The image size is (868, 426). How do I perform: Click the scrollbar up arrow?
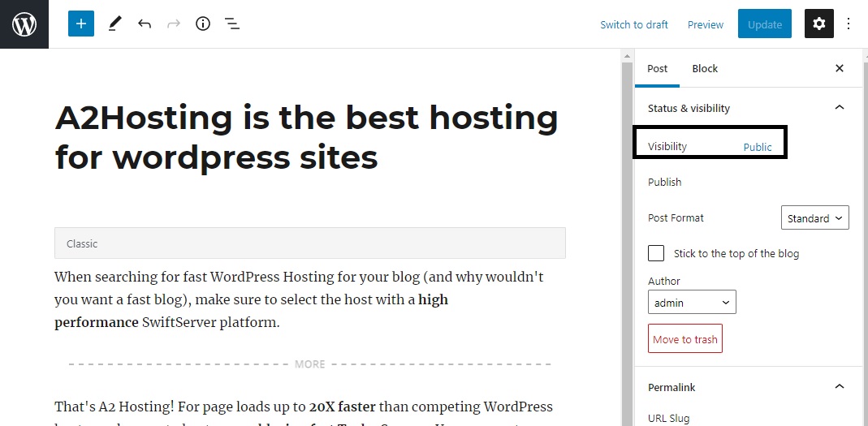627,56
